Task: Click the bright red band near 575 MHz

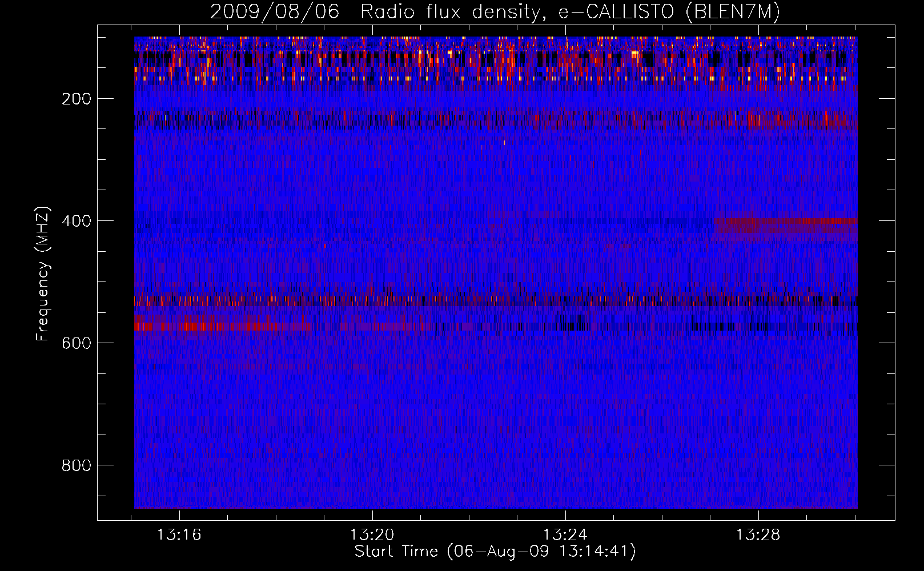Action: pos(223,327)
